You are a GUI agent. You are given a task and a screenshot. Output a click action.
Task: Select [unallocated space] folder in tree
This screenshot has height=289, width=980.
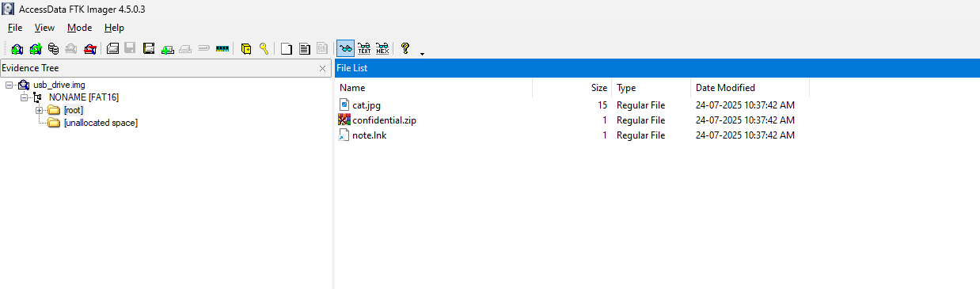pyautogui.click(x=101, y=123)
